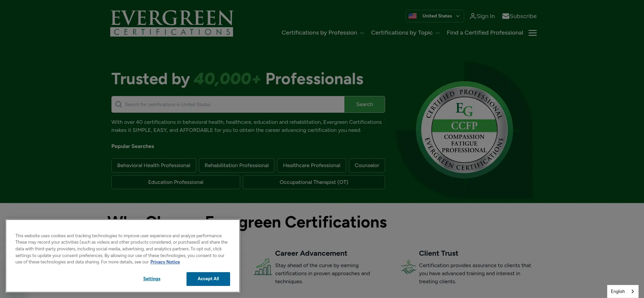Screen dimensions: 644x298
Task: Click the green Search button
Action: coord(365,104)
